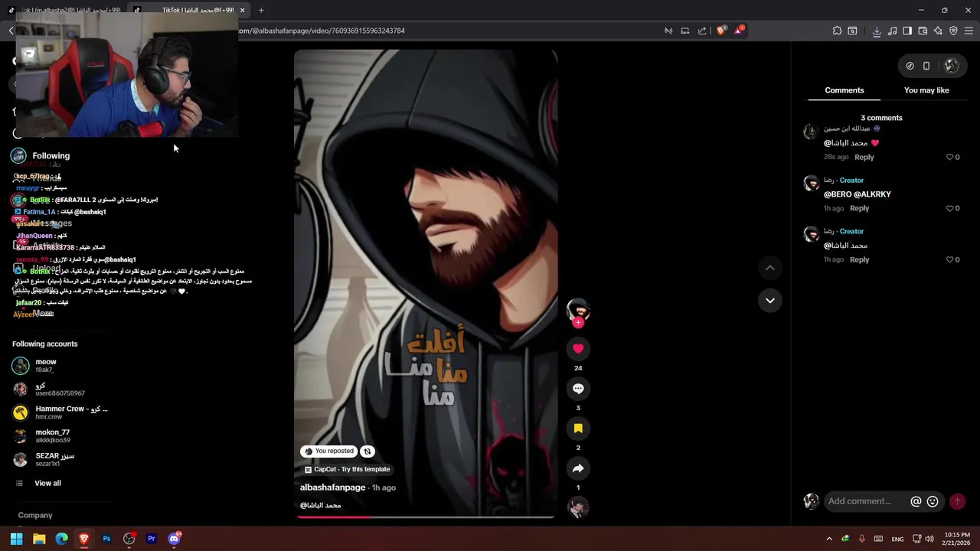The height and width of the screenshot is (551, 980).
Task: Open albashafanpage username on video
Action: point(332,487)
